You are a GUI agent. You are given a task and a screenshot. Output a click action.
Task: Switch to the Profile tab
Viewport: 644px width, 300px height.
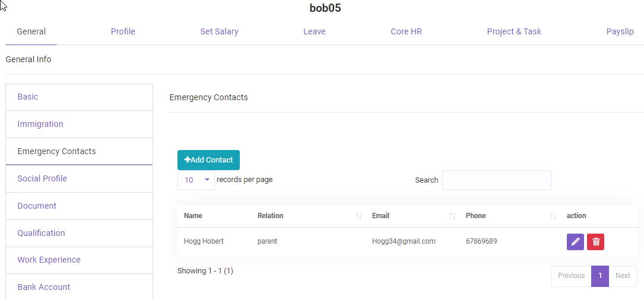coord(123,31)
